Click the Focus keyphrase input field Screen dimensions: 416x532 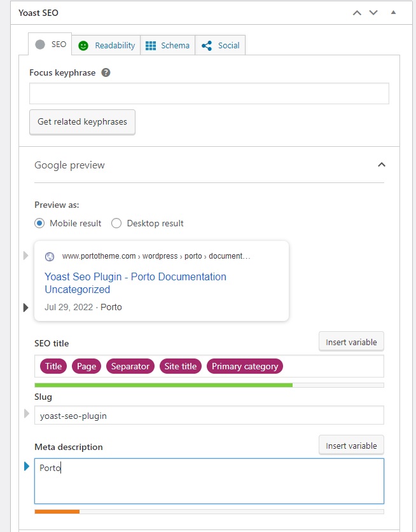pos(209,93)
